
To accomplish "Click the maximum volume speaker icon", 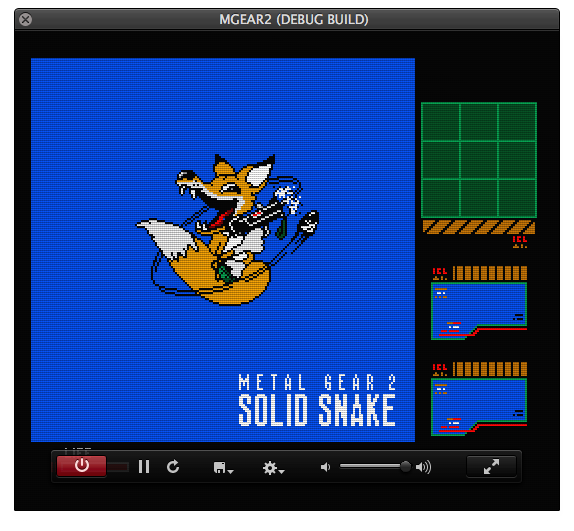I will point(424,467).
